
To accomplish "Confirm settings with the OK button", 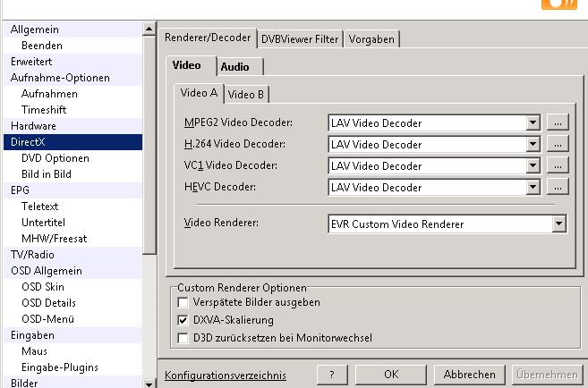I will (390, 375).
